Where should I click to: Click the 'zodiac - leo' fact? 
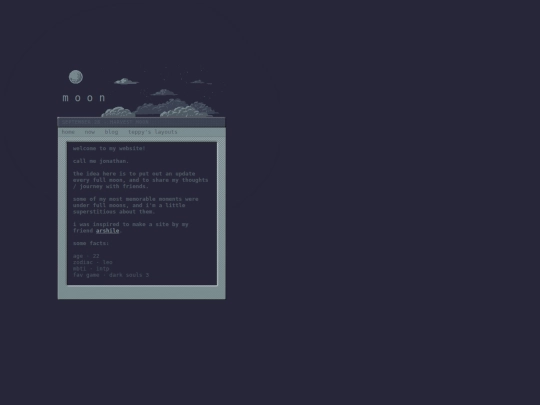point(93,262)
